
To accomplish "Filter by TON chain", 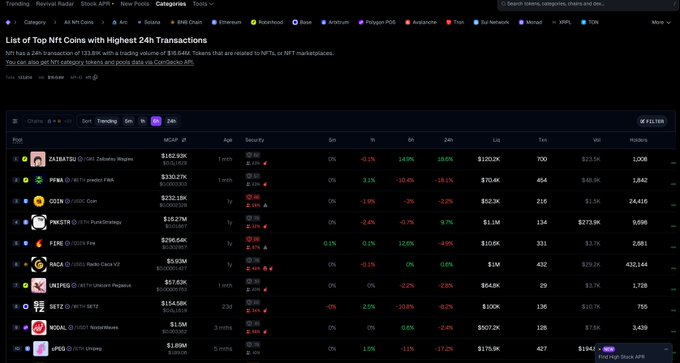I will [590, 22].
